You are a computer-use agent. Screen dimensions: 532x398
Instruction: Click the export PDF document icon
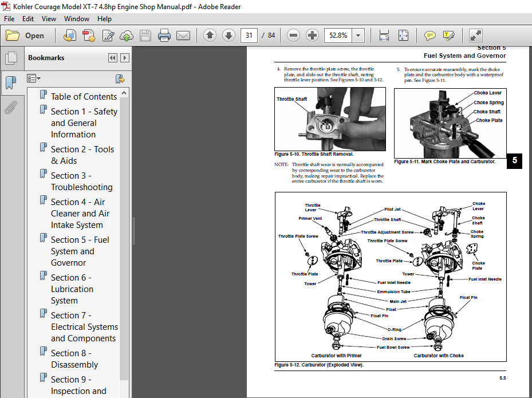tap(69, 36)
